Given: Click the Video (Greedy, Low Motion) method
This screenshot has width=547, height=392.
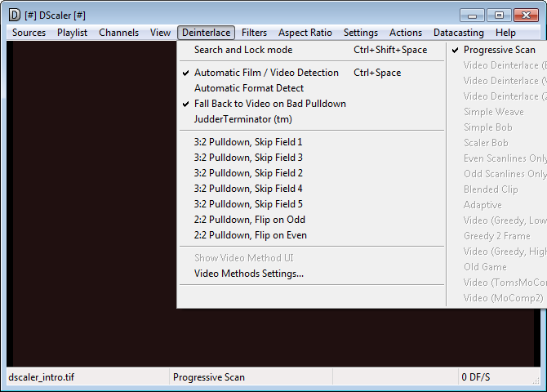Looking at the screenshot, I should click(x=497, y=220).
